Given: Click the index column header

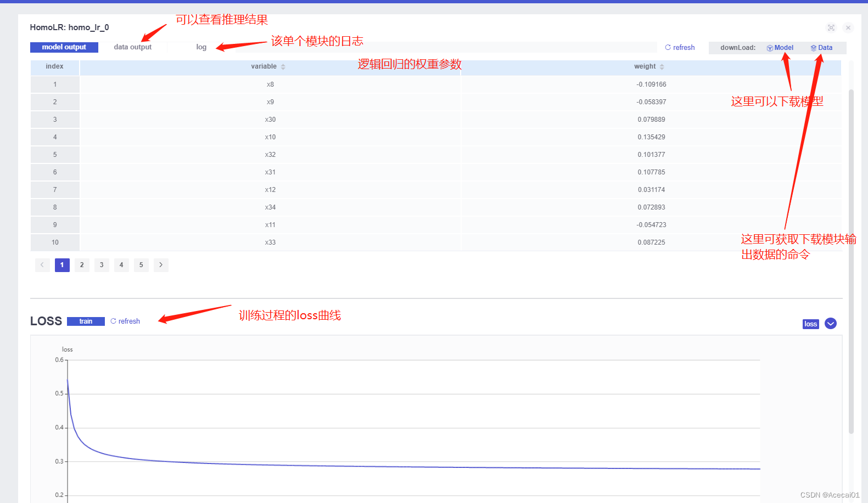Looking at the screenshot, I should click(x=54, y=66).
